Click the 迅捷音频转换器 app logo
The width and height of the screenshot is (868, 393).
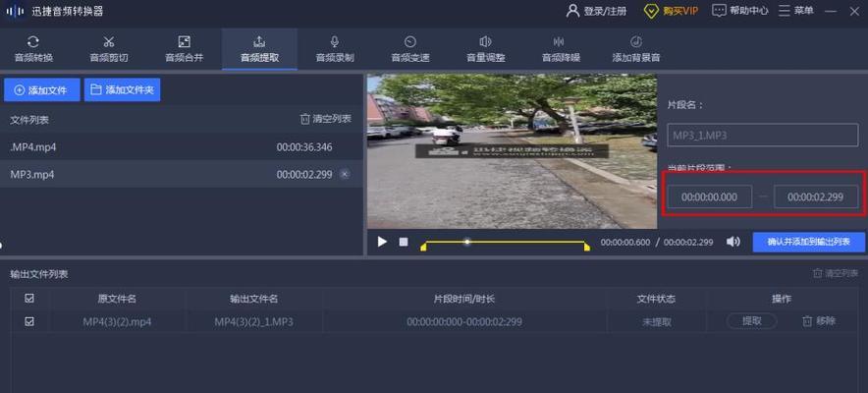15,11
